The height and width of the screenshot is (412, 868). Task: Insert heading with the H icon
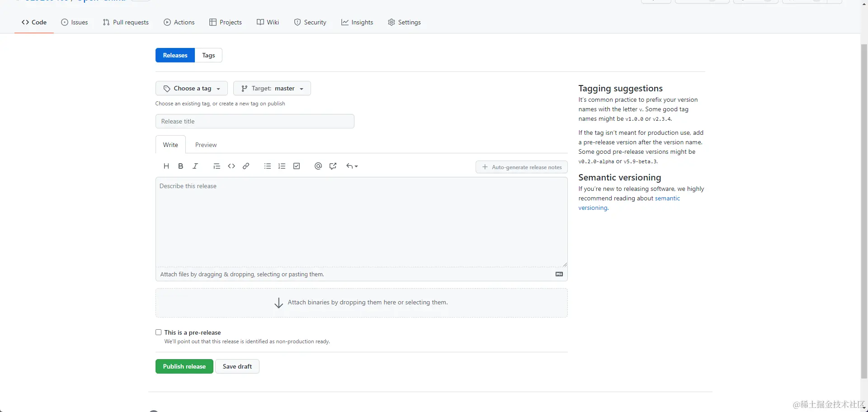(166, 166)
